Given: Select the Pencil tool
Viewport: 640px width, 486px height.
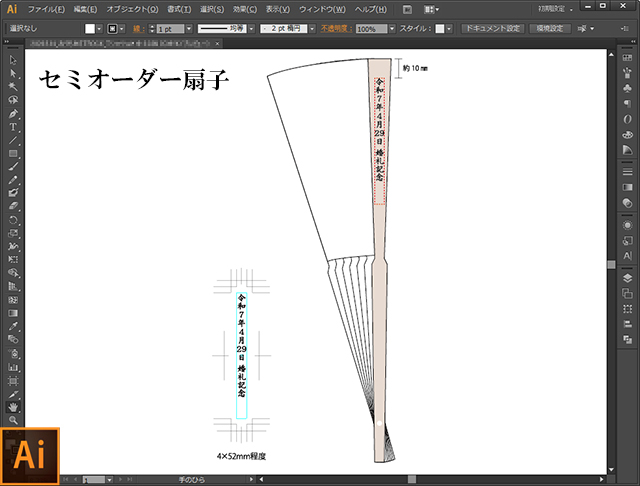Looking at the screenshot, I should click(x=13, y=180).
